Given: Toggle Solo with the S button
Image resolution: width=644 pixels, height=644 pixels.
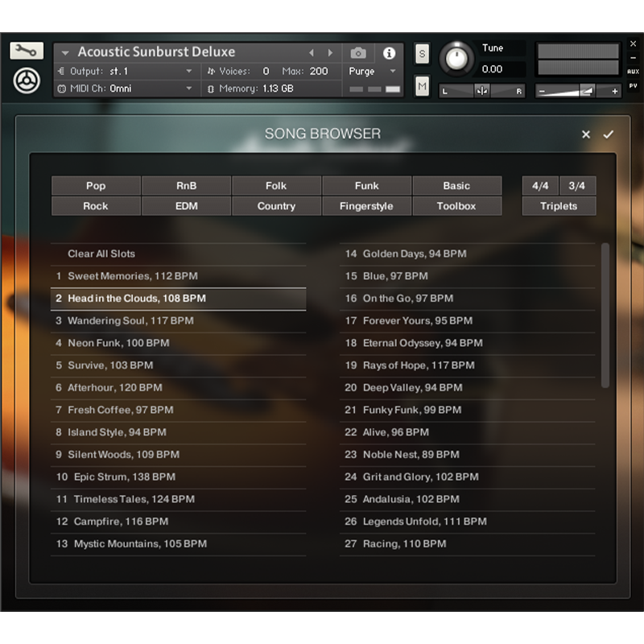Looking at the screenshot, I should 422,54.
